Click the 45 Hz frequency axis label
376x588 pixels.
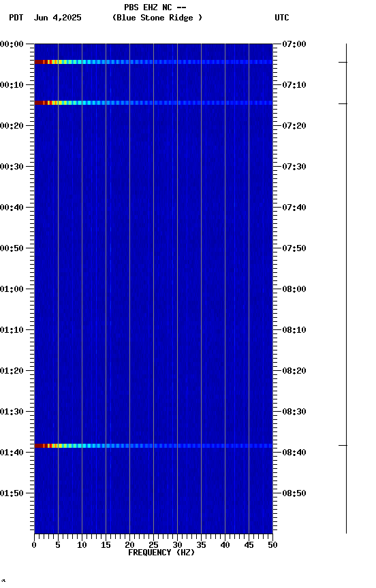click(249, 545)
